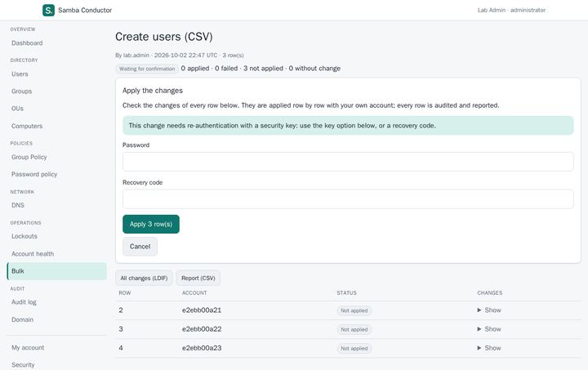Click the Waiting for confirmation badge
588x370 pixels.
(147, 69)
